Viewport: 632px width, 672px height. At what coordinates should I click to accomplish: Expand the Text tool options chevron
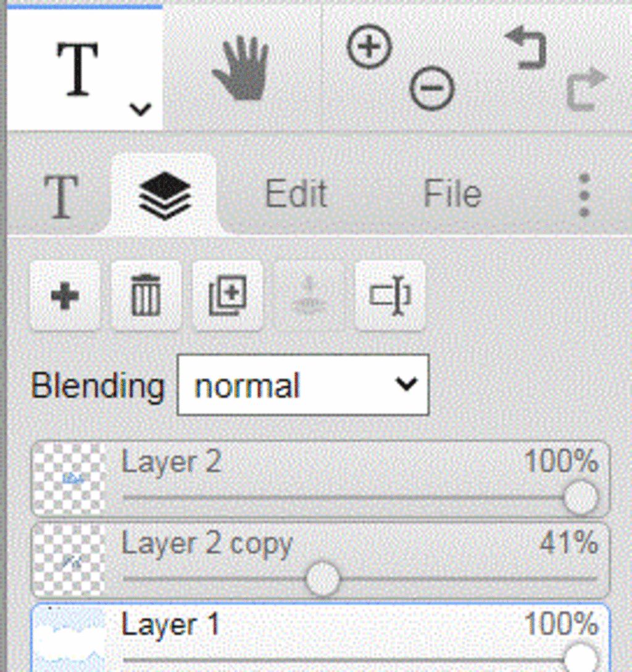(x=141, y=109)
